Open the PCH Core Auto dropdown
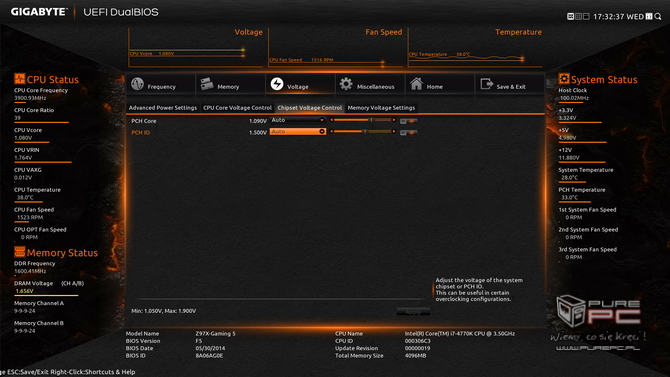670x377 pixels. pyautogui.click(x=298, y=120)
